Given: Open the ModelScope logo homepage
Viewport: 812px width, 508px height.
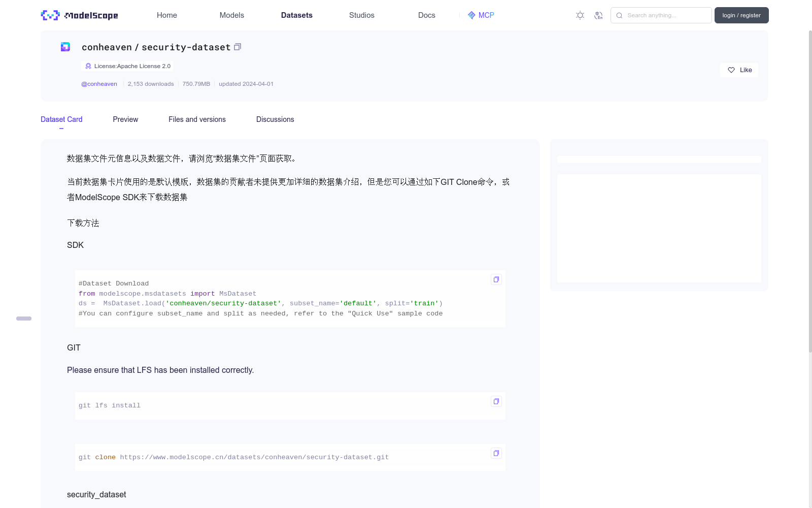Looking at the screenshot, I should coord(79,15).
